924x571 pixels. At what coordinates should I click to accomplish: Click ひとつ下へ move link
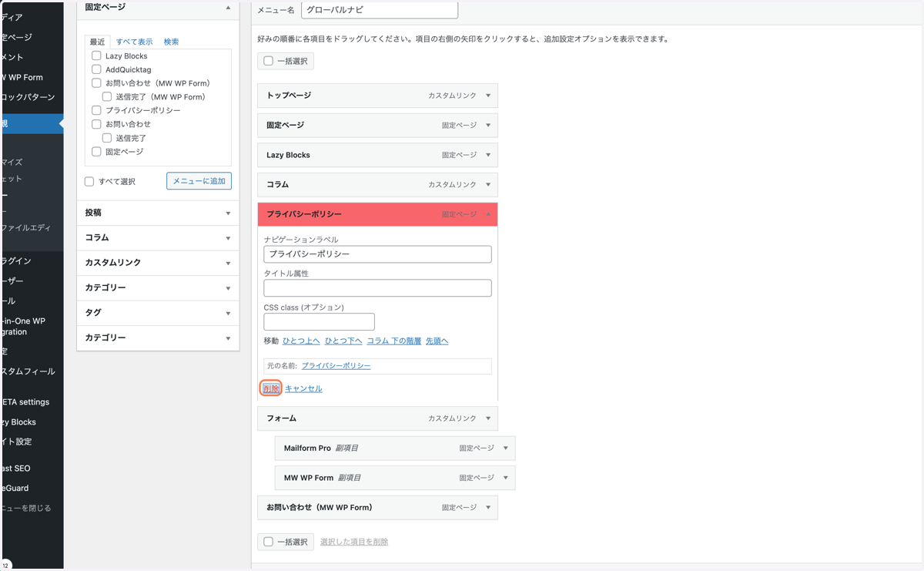pos(343,341)
